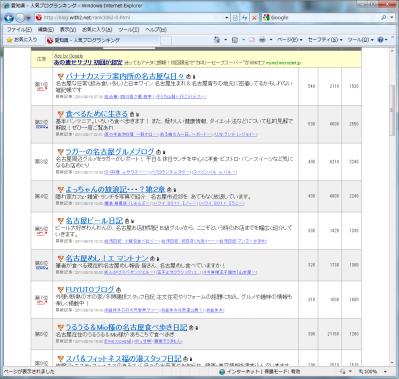Screen dimensions: 399x379
Task: Open the ページ(P) command bar menu
Action: (290, 40)
